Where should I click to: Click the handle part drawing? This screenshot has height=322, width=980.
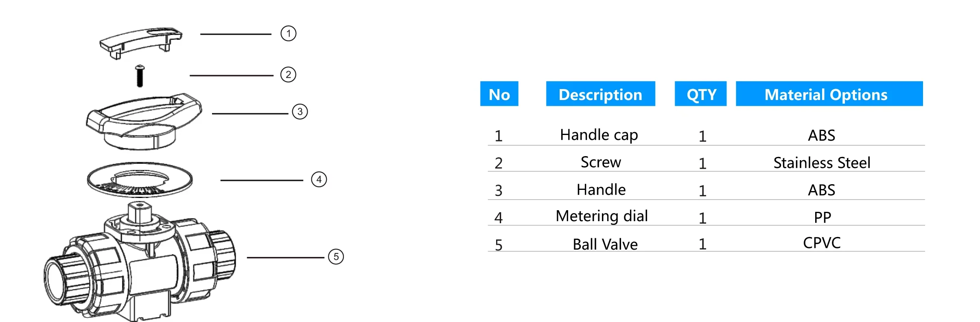[144, 121]
